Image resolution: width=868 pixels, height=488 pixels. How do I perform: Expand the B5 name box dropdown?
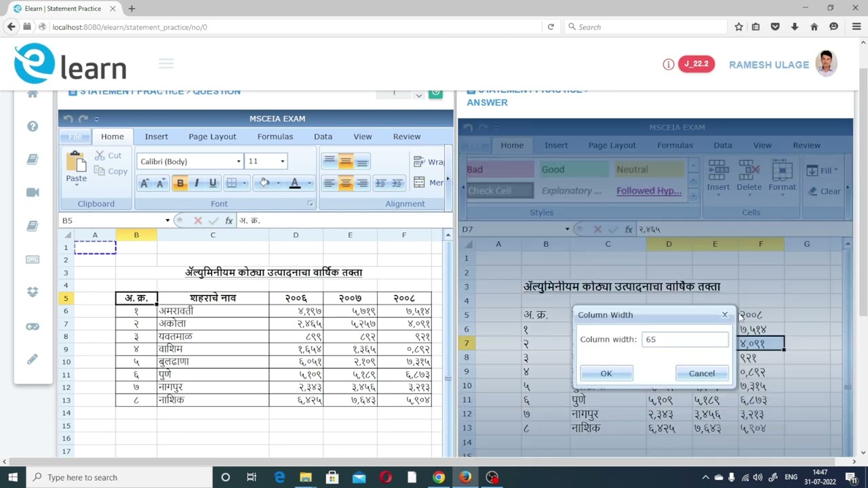[x=167, y=220]
